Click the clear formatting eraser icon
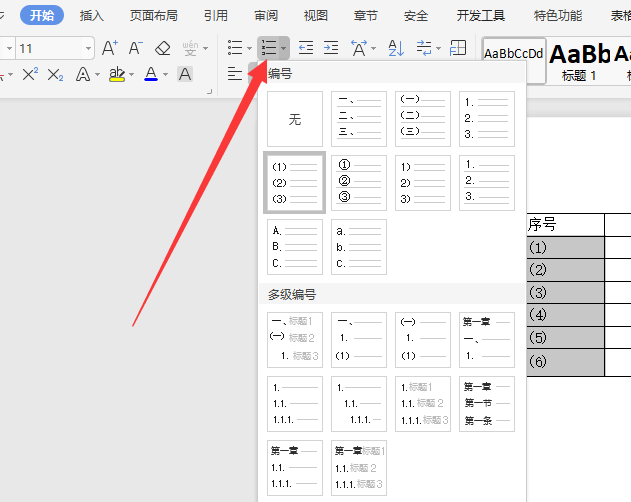The height and width of the screenshot is (502, 631). tap(163, 48)
